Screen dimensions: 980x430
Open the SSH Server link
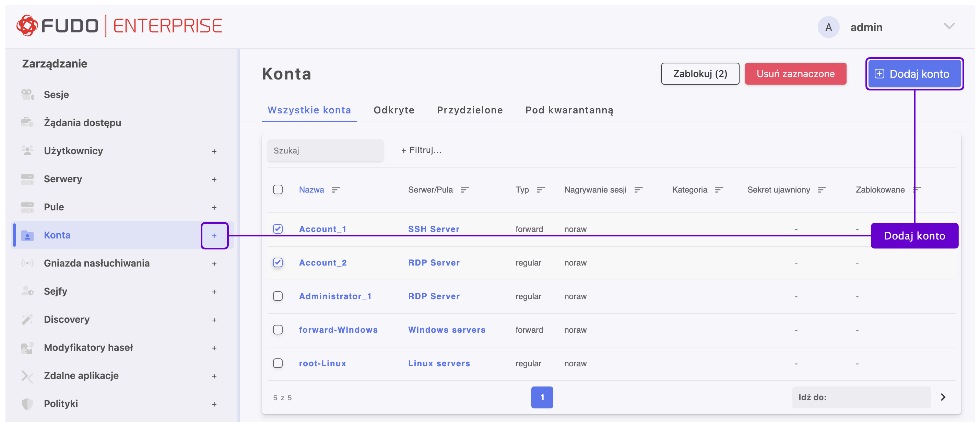tap(434, 229)
